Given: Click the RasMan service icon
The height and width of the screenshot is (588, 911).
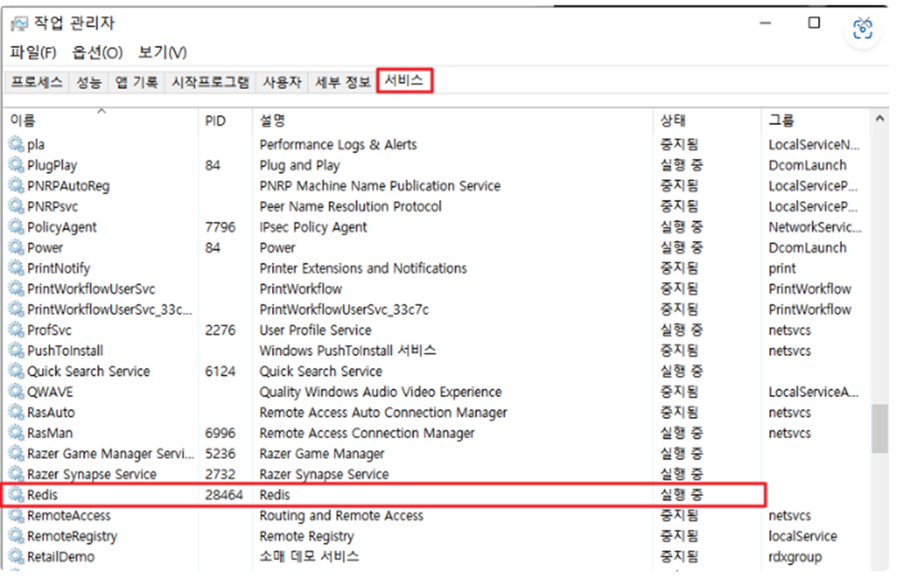Looking at the screenshot, I should pos(16,433).
